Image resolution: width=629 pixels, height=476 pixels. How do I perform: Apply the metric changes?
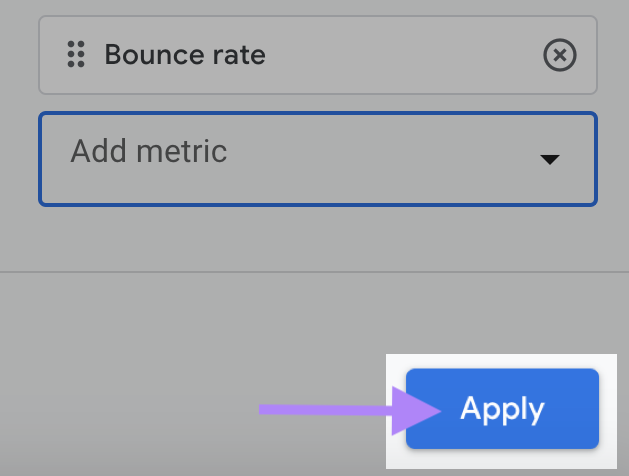[x=502, y=410]
